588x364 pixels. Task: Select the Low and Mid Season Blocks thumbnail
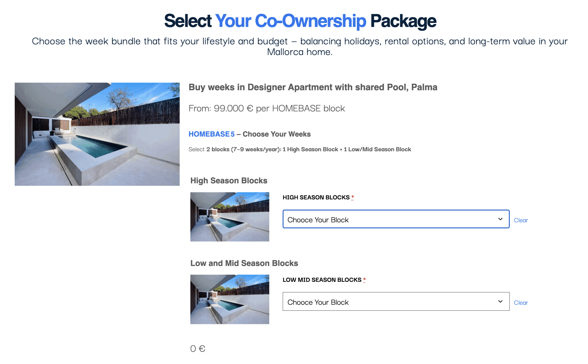pyautogui.click(x=229, y=300)
